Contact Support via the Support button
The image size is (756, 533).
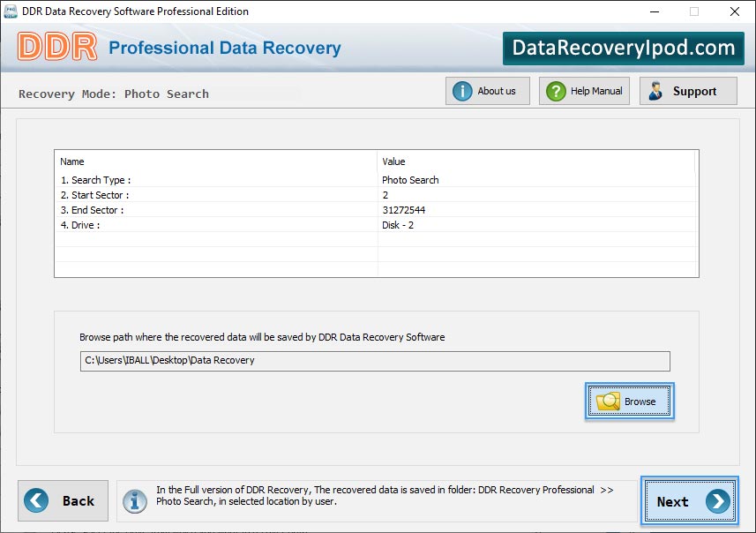coord(688,91)
